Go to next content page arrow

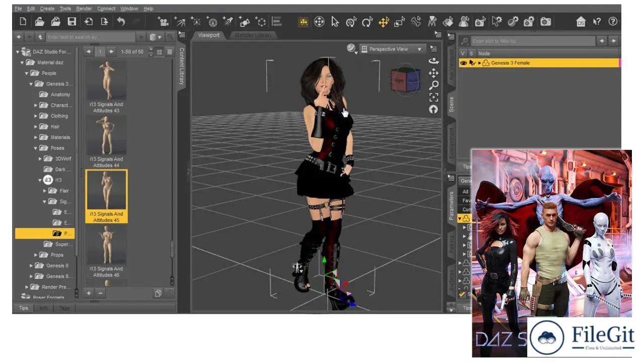pyautogui.click(x=111, y=52)
